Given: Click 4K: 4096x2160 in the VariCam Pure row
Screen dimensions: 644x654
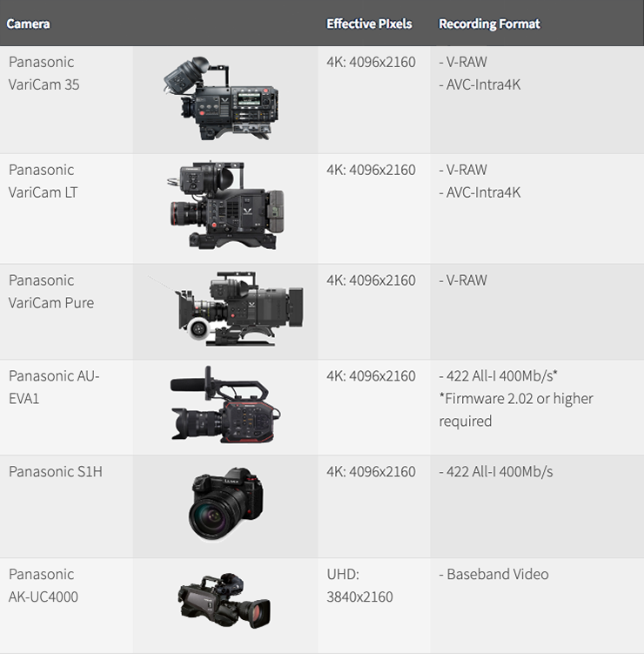Looking at the screenshot, I should click(x=371, y=280).
